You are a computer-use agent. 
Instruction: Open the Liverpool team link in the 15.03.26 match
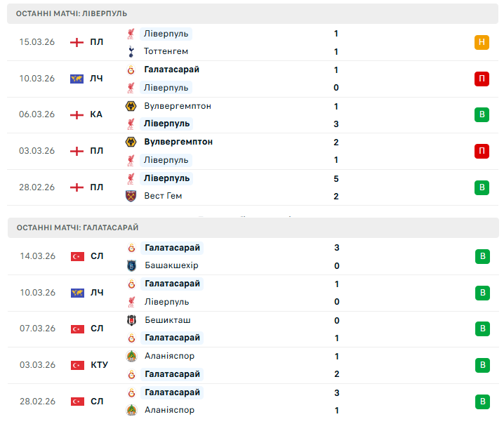point(166,34)
